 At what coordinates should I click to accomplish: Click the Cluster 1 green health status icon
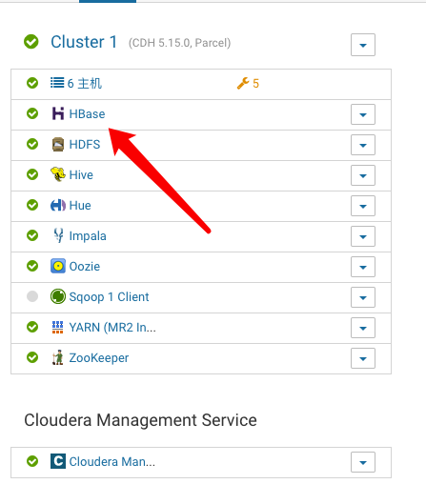click(31, 42)
